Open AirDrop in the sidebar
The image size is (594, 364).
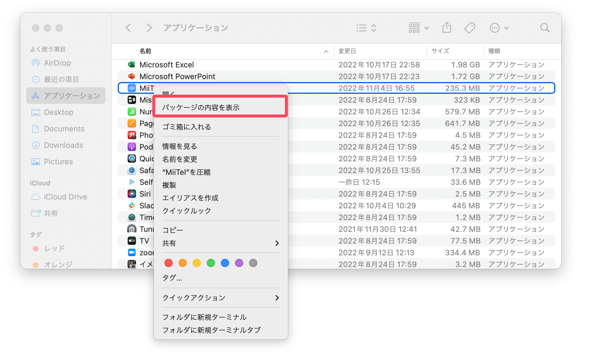pos(66,63)
